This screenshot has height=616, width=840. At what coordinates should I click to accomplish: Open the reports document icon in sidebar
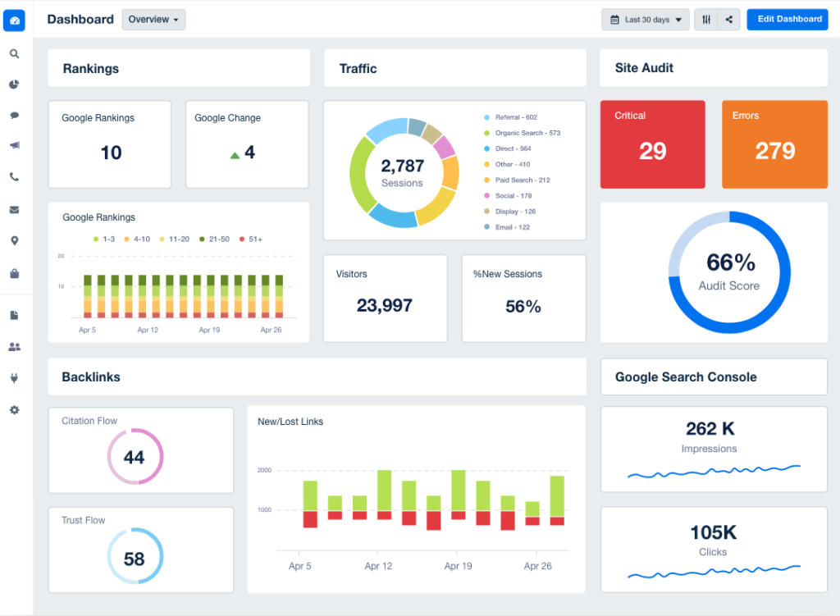(14, 315)
